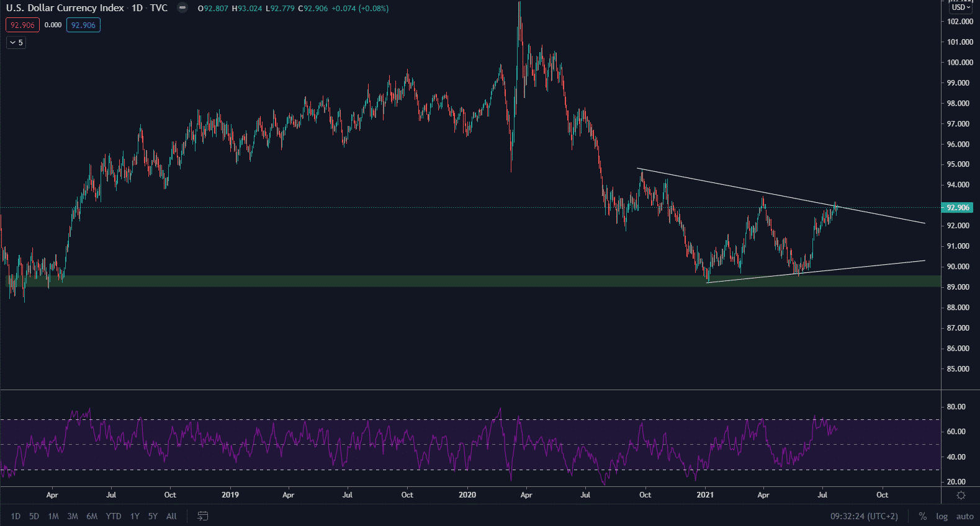
Task: Open timezone menu at 09:32:24 (UTC+2)
Action: point(864,516)
